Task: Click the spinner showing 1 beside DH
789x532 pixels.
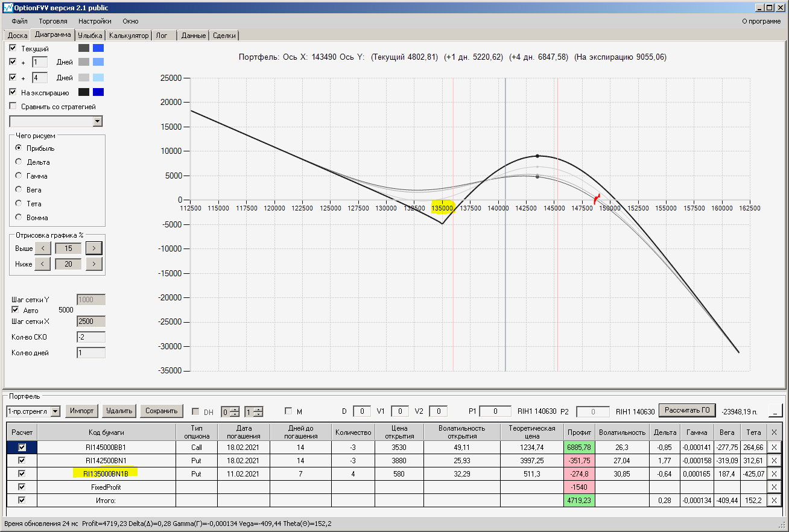Action: (254, 411)
